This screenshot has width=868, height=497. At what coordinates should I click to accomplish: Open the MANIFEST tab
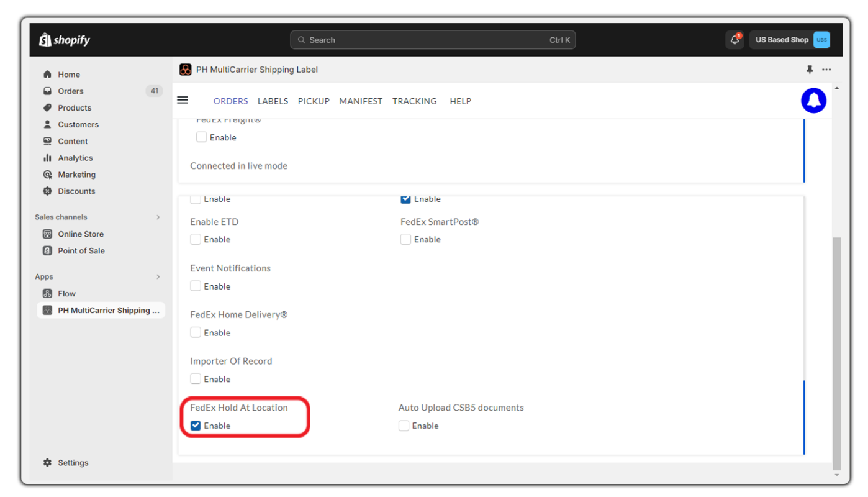coord(361,101)
